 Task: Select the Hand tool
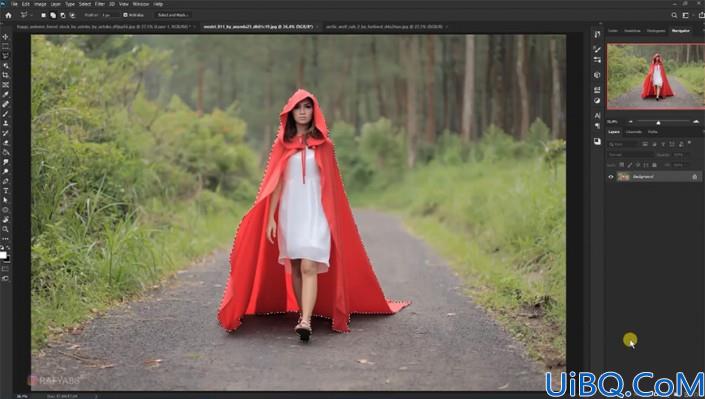tap(5, 220)
